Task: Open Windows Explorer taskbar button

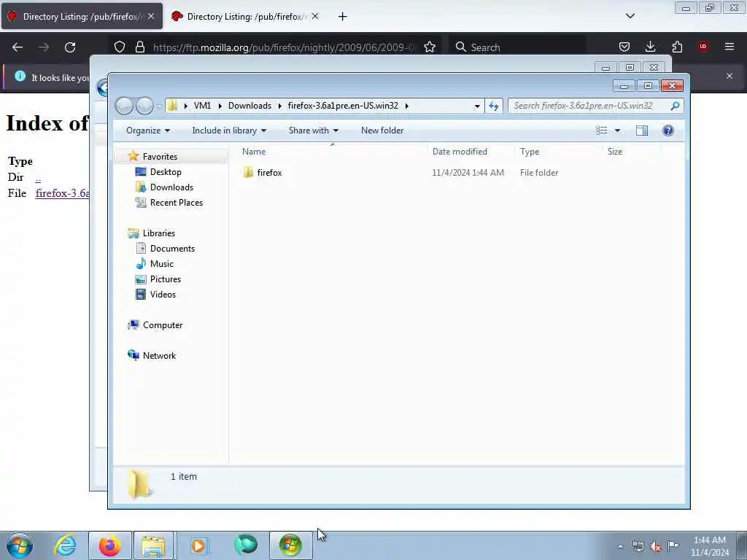Action: coord(153,545)
